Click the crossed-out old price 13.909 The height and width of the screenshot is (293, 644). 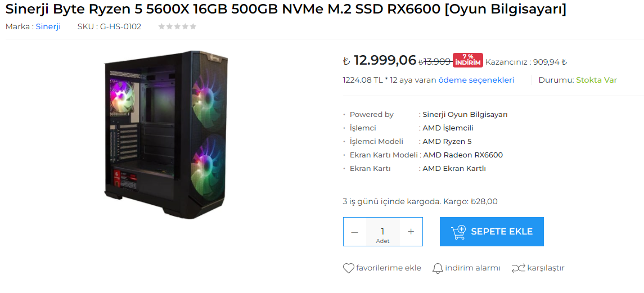435,62
